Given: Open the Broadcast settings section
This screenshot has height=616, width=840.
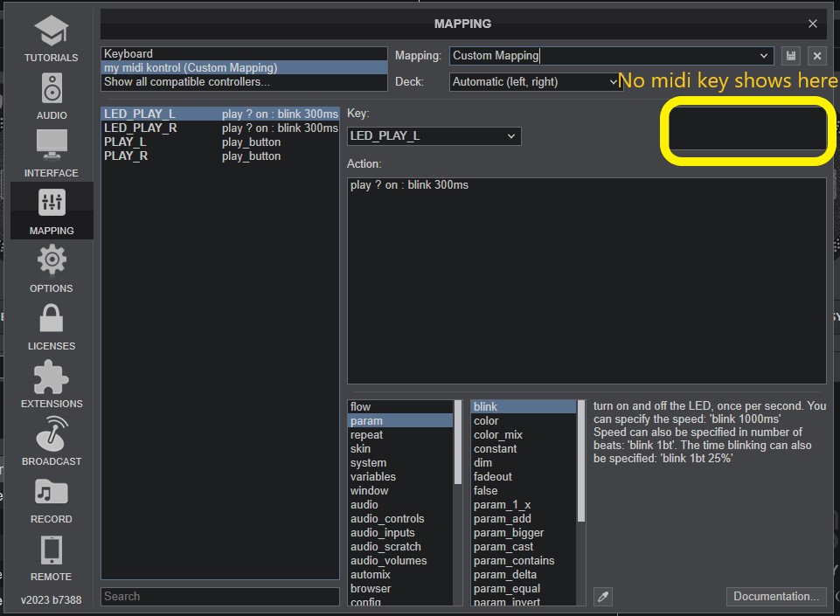Looking at the screenshot, I should (x=52, y=442).
